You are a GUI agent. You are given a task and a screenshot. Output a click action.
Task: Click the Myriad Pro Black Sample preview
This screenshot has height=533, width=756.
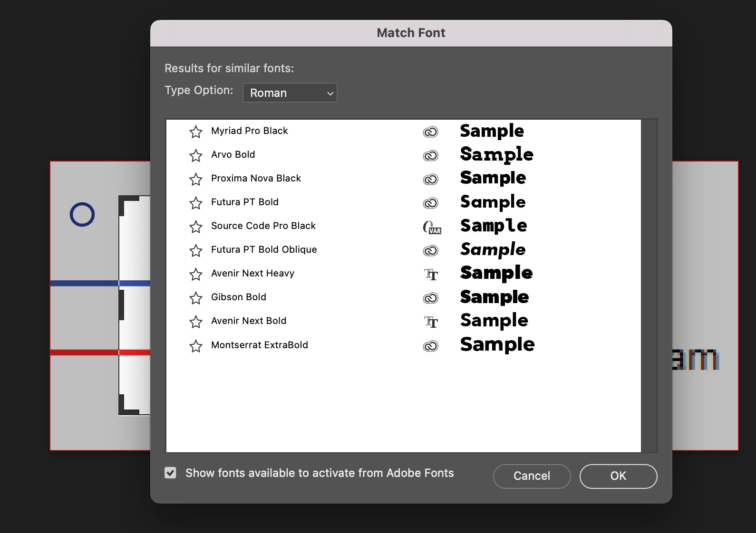(x=492, y=131)
